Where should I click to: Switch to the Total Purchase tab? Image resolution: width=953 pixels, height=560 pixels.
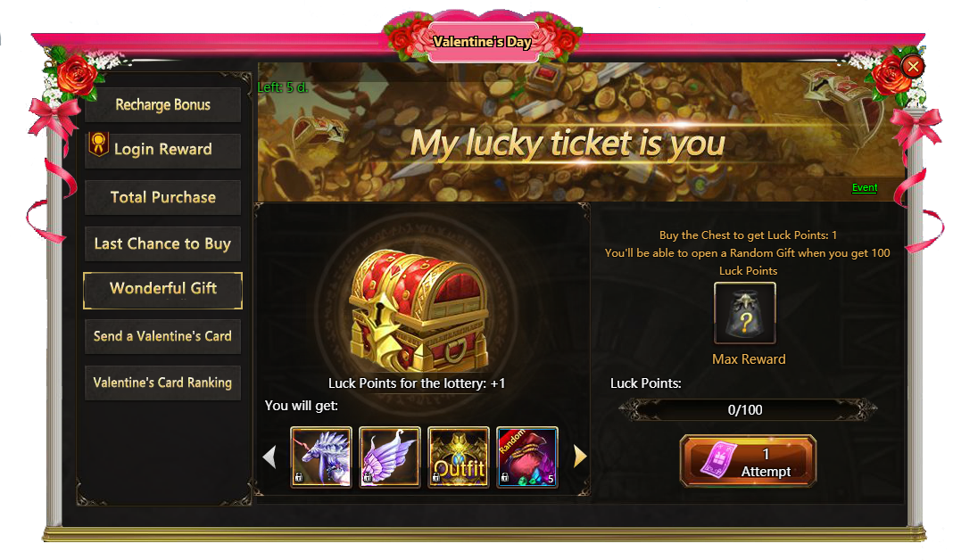(x=163, y=197)
